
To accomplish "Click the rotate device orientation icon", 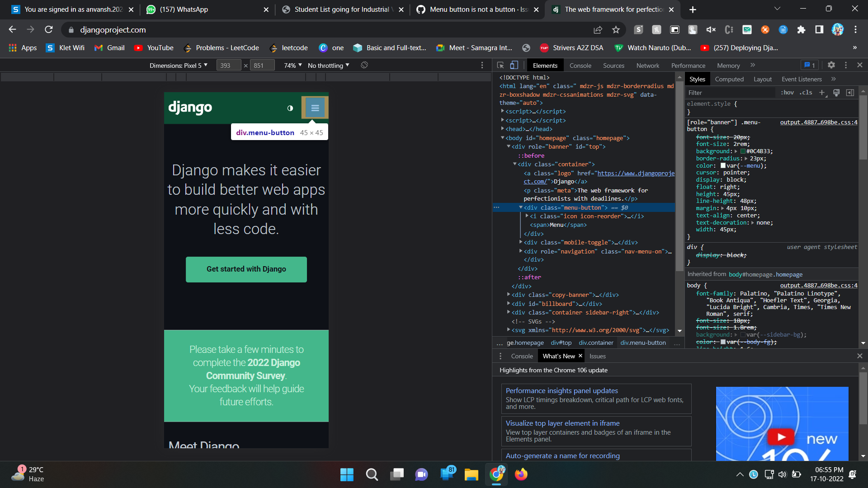I will (364, 65).
